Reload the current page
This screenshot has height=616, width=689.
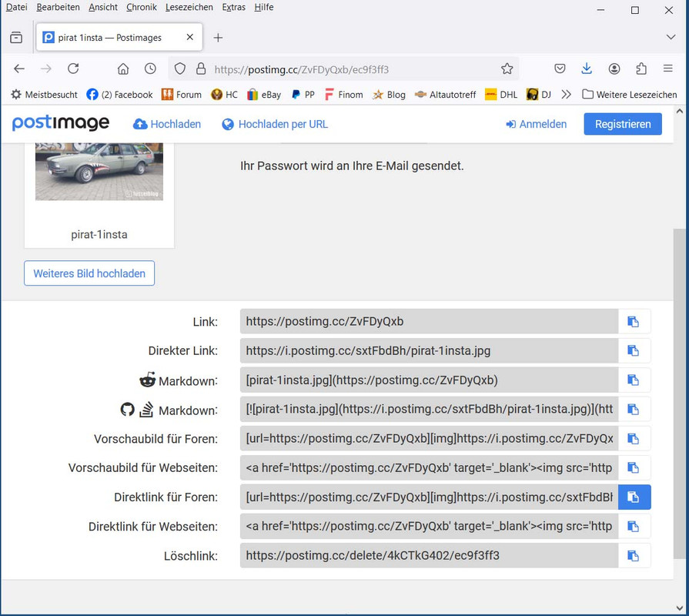tap(73, 69)
